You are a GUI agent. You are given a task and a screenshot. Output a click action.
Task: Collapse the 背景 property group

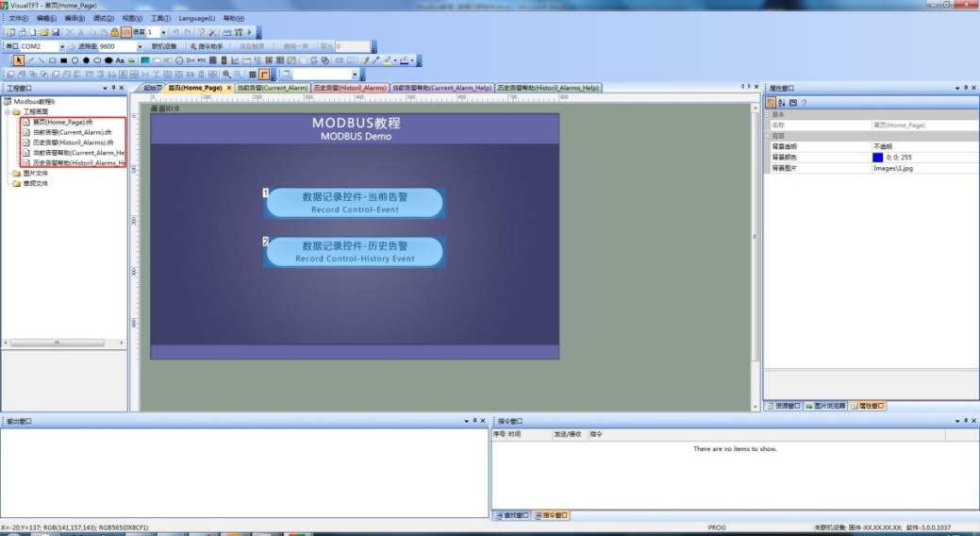[x=768, y=136]
